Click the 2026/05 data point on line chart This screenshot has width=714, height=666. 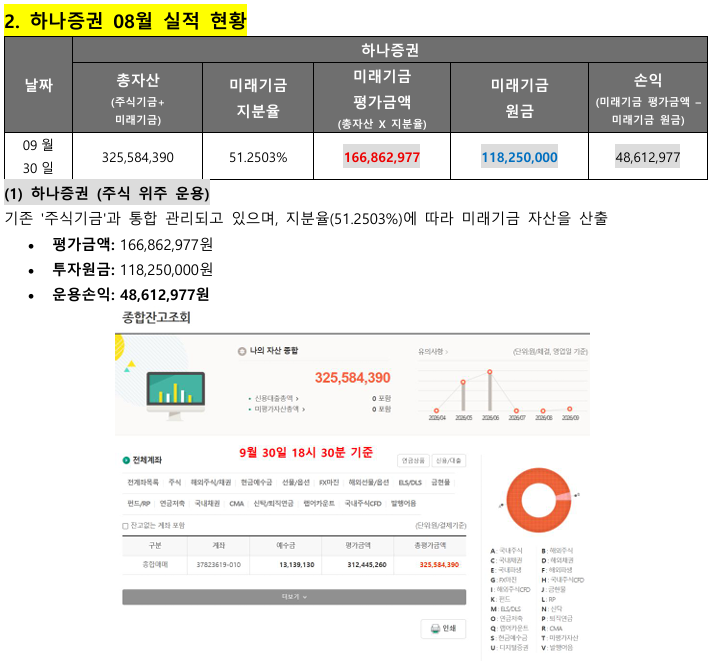[463, 382]
